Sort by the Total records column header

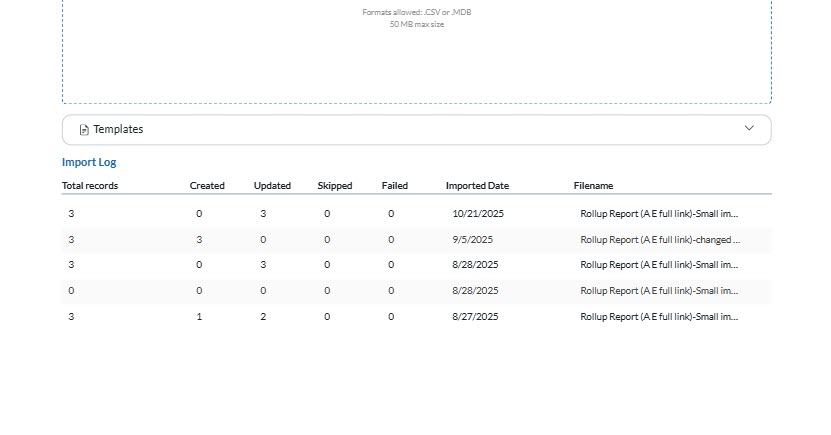click(90, 186)
